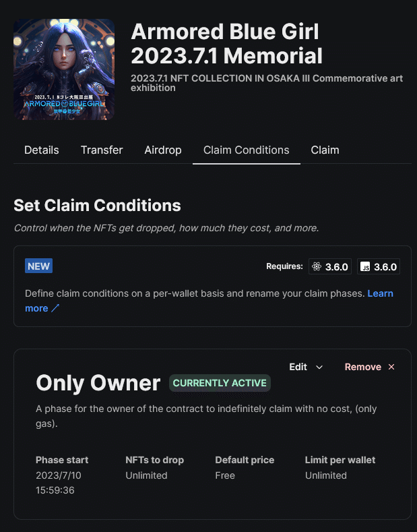The image size is (417, 532).
Task: Click the Only Owner phase title
Action: [98, 383]
